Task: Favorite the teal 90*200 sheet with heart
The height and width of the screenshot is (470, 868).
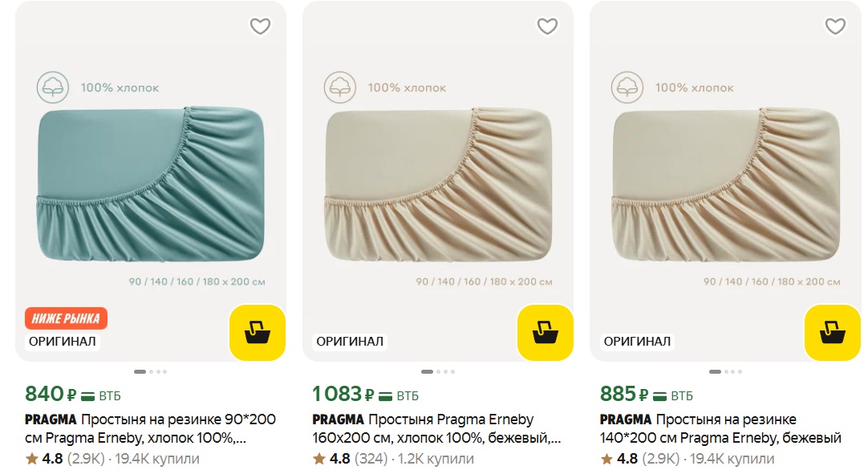Action: point(260,26)
